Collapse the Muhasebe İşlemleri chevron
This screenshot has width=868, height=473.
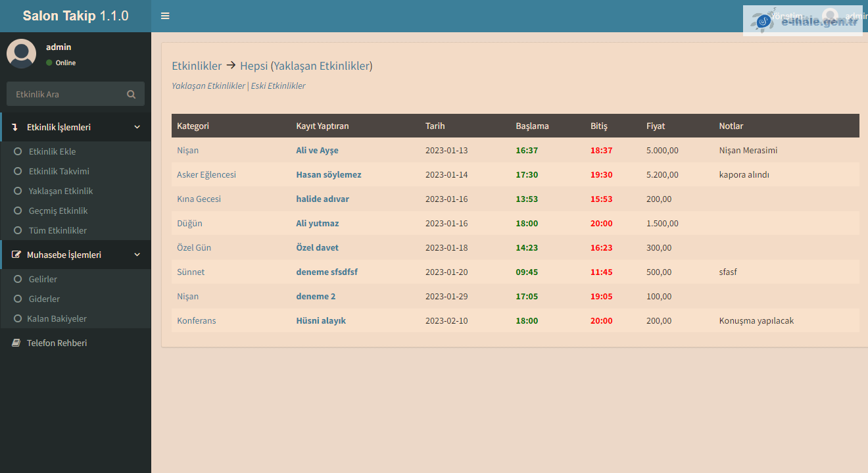point(137,255)
